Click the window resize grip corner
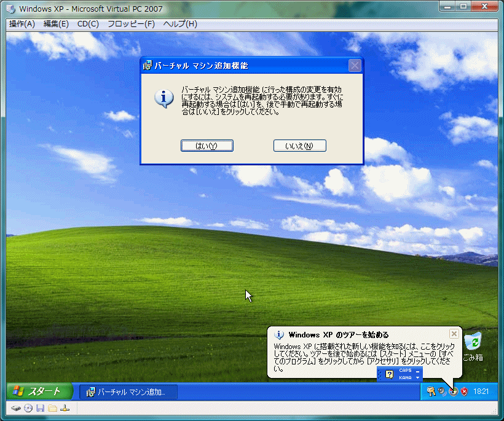This screenshot has width=504, height=421. click(495, 411)
